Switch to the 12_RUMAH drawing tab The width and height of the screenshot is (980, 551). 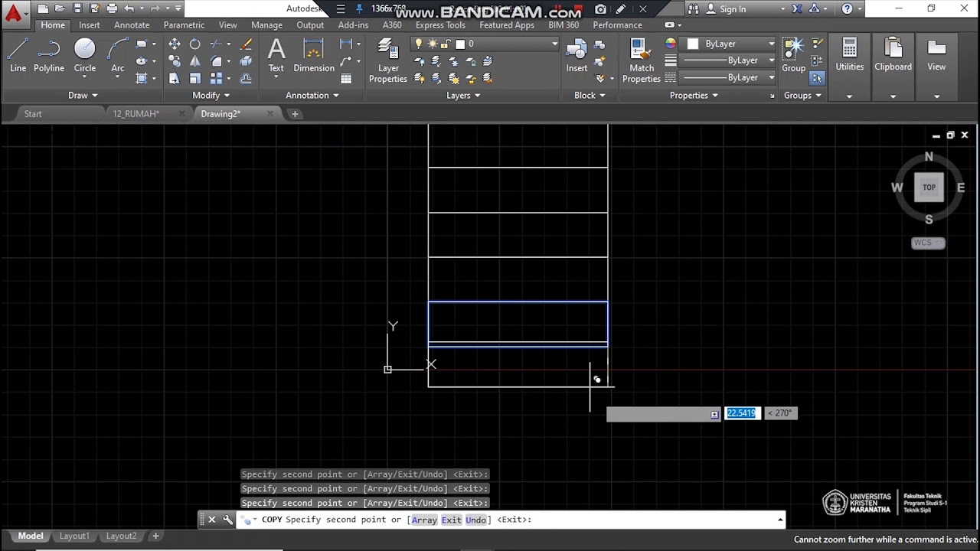136,114
